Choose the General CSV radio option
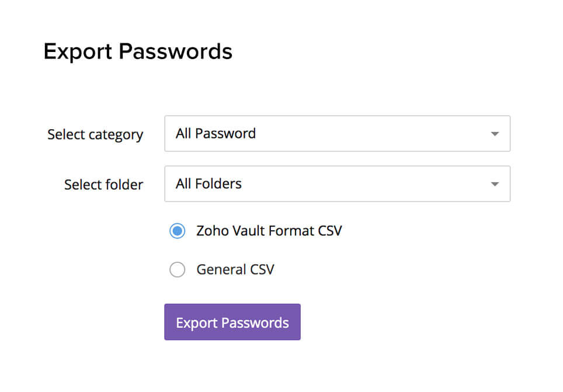The width and height of the screenshot is (563, 392). 178,269
